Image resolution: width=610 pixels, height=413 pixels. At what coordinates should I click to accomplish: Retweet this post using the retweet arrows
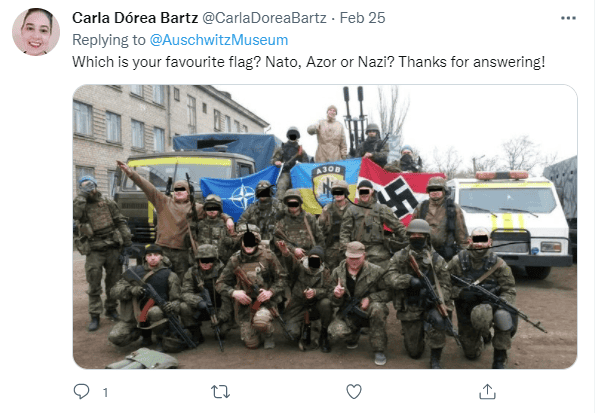(220, 392)
